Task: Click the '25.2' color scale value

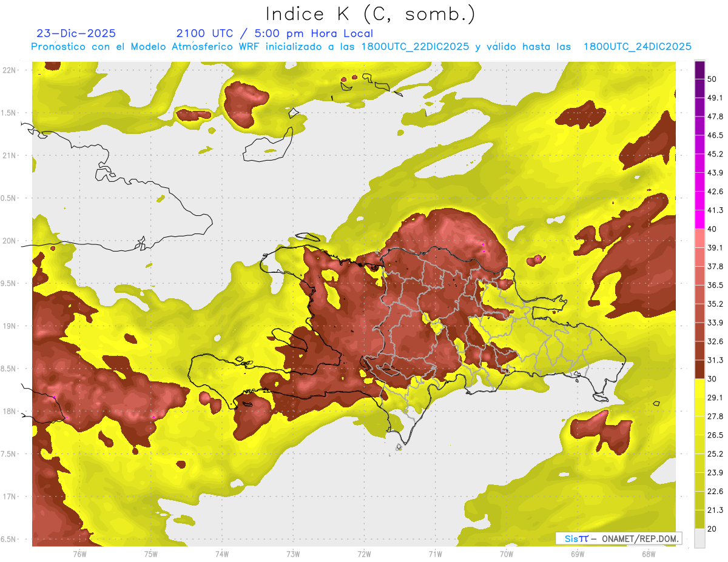Action: click(715, 454)
